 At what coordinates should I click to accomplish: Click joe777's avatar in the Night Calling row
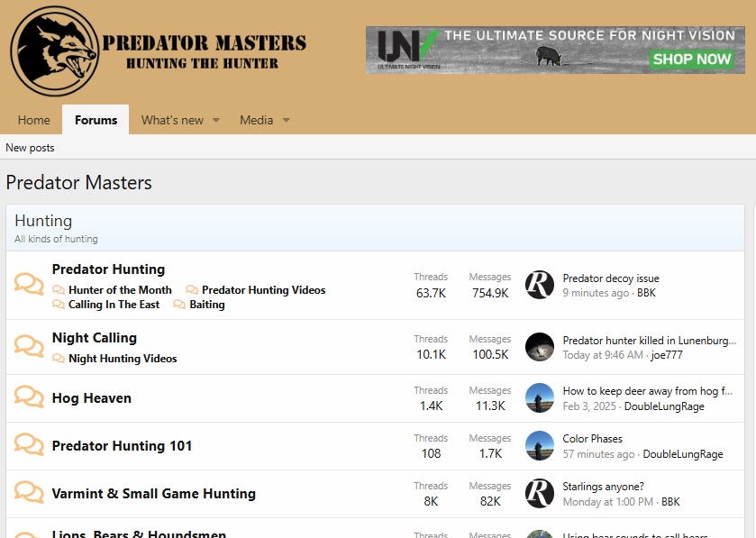(539, 347)
